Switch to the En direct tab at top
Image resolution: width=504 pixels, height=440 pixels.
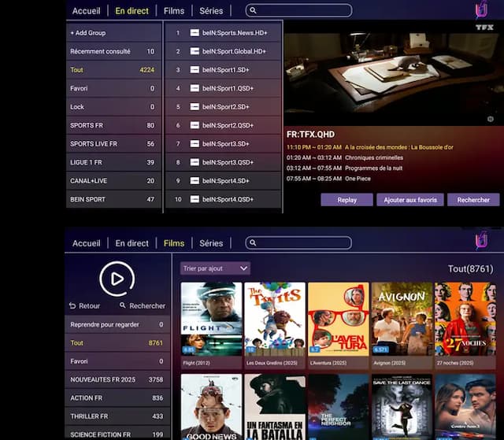(x=132, y=11)
